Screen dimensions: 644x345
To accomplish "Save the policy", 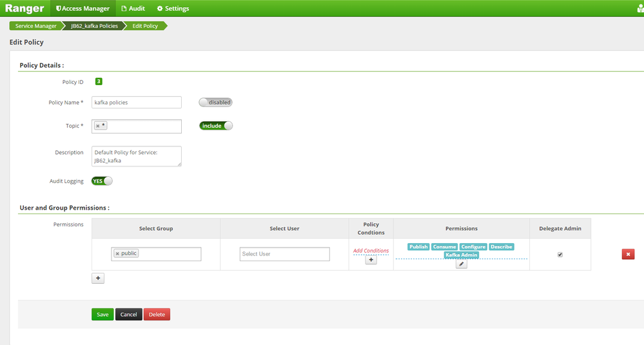I will (x=102, y=314).
